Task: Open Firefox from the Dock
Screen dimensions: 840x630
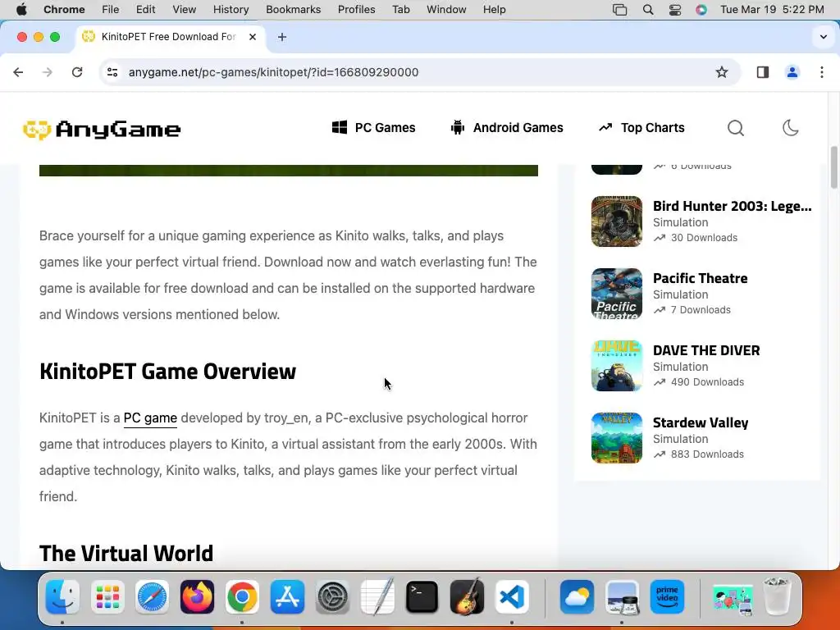Action: [x=197, y=596]
